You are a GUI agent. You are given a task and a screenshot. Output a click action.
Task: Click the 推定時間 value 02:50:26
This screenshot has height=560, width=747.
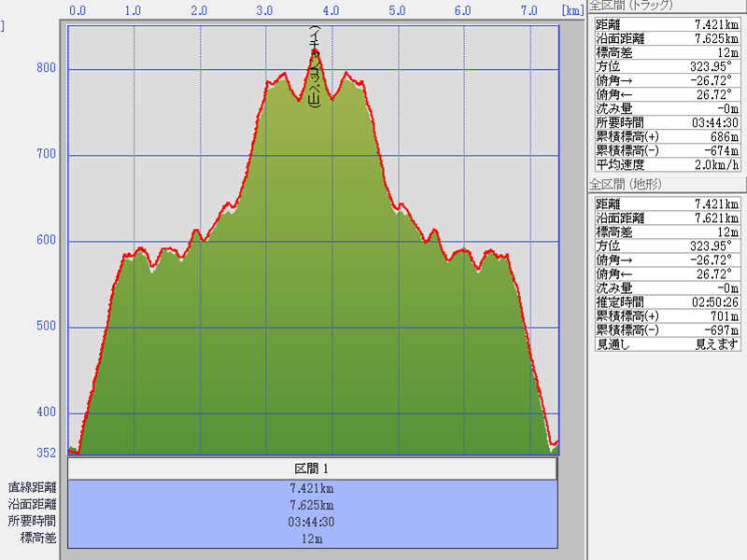714,302
